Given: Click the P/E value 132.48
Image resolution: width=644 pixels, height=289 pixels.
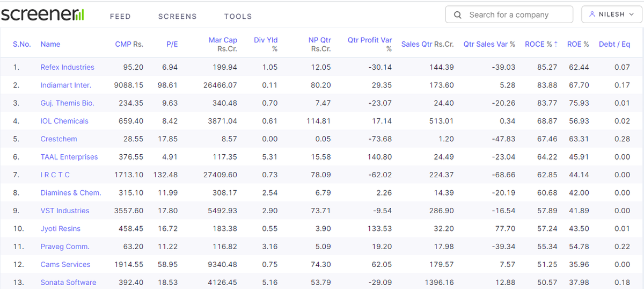Looking at the screenshot, I should 165,175.
